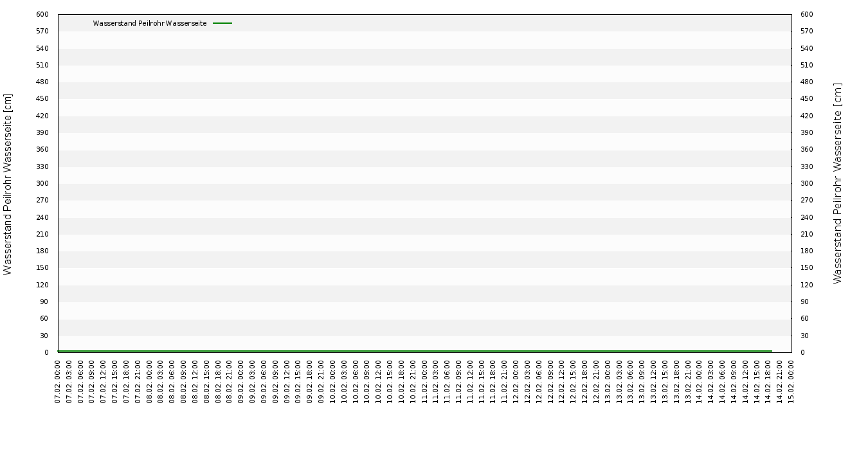Click the 13.02. 00:00 x-axis label
Image resolution: width=868 pixels, height=450 pixels.
pos(608,382)
